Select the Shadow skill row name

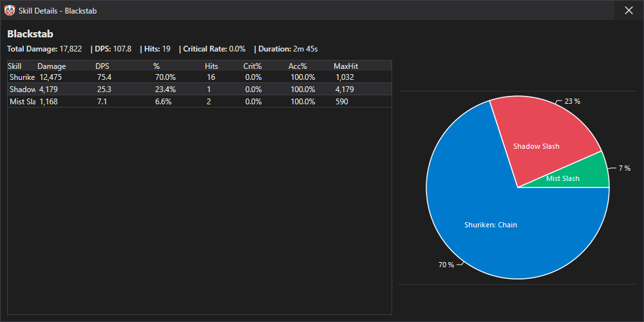pos(22,89)
